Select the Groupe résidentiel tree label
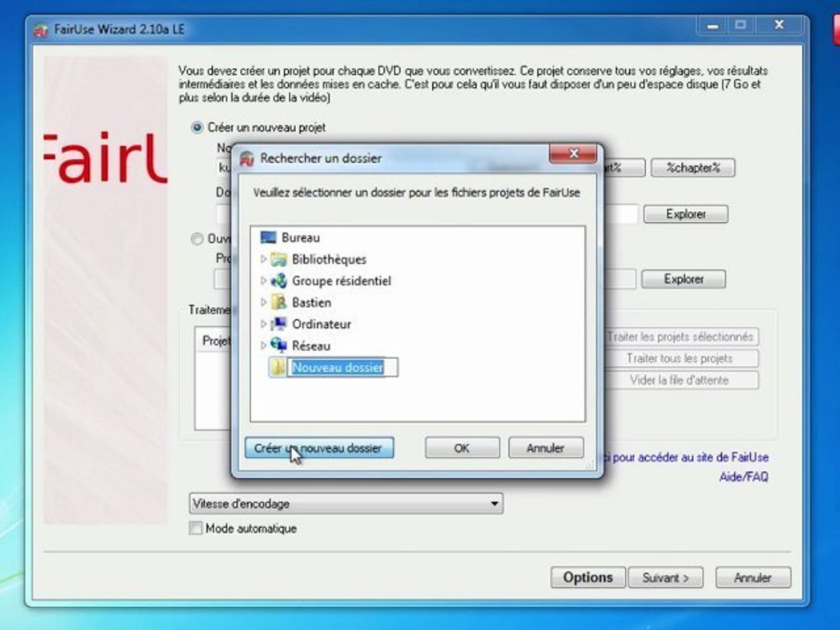The image size is (840, 630). (342, 281)
